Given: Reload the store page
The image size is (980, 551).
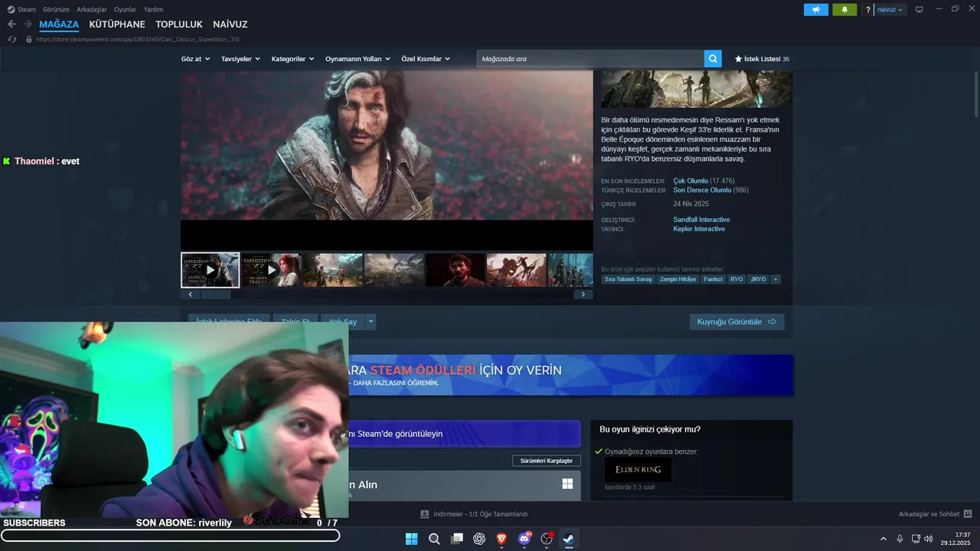Looking at the screenshot, I should (x=11, y=39).
